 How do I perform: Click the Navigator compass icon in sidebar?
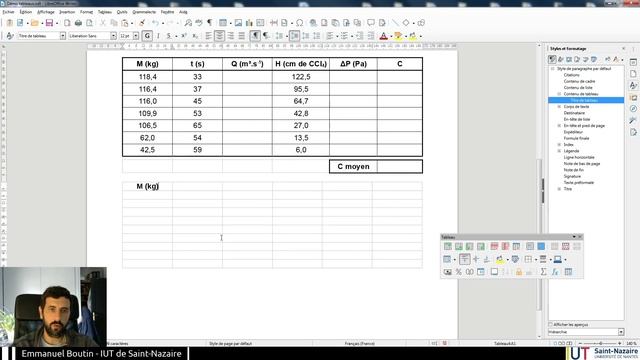click(x=633, y=109)
